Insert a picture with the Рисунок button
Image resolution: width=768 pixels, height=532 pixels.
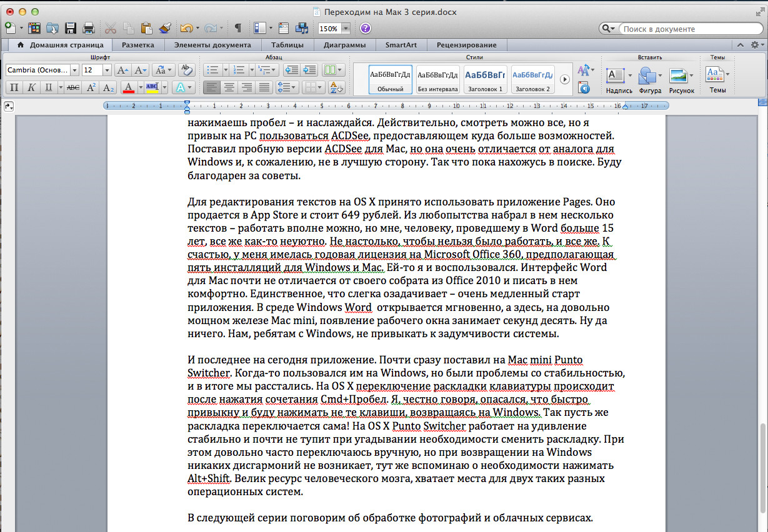679,77
